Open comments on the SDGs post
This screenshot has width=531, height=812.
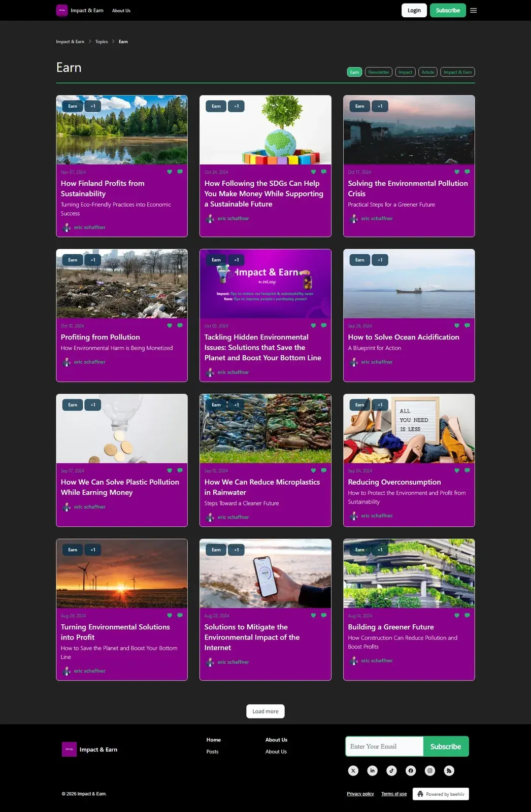click(x=324, y=172)
